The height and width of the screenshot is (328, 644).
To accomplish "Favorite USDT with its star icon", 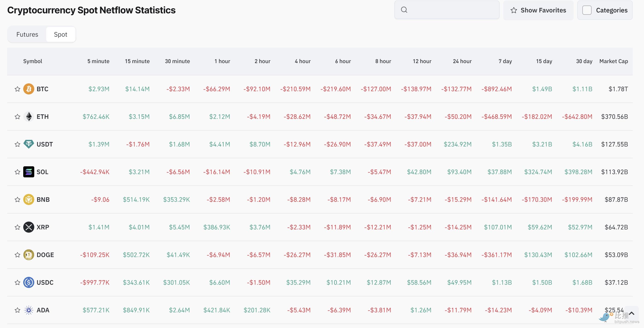I will (17, 144).
